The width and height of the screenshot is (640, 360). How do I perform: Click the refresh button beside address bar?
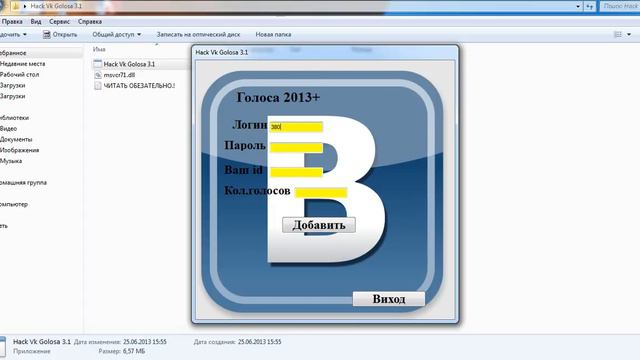tap(590, 7)
